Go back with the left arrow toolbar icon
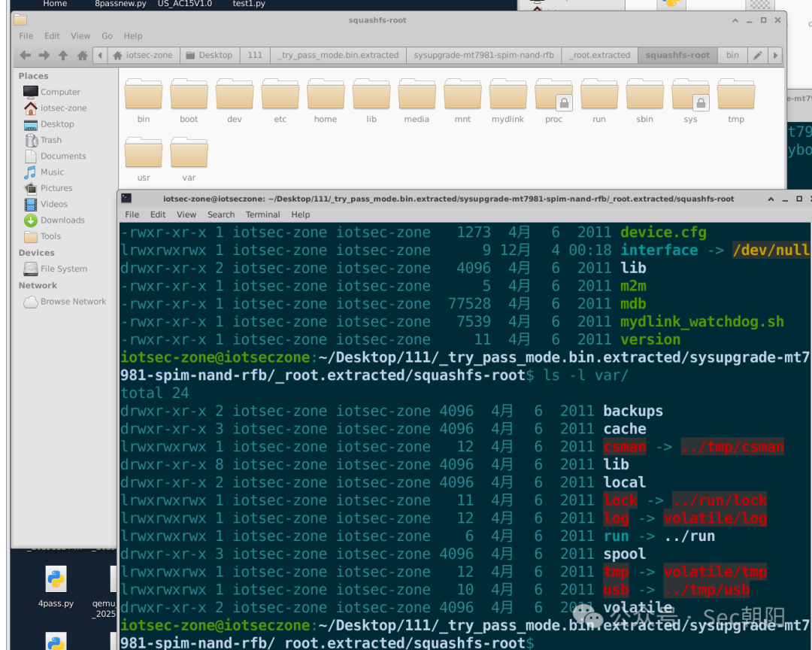This screenshot has width=812, height=650. click(x=25, y=55)
